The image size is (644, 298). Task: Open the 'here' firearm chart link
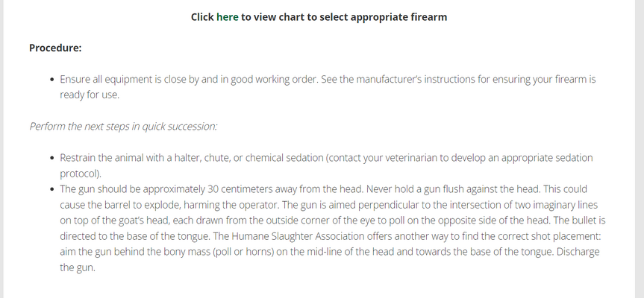point(227,17)
